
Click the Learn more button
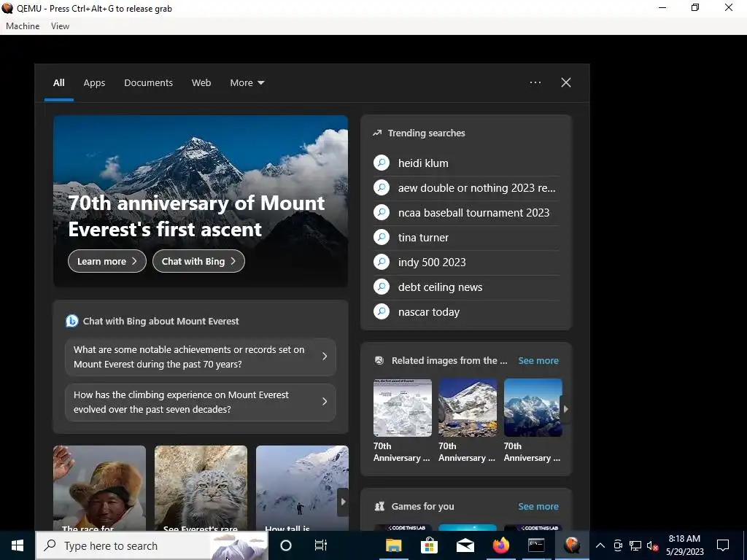pos(107,261)
